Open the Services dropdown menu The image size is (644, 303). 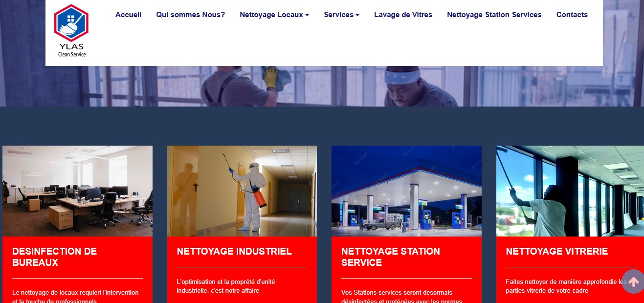pyautogui.click(x=341, y=15)
